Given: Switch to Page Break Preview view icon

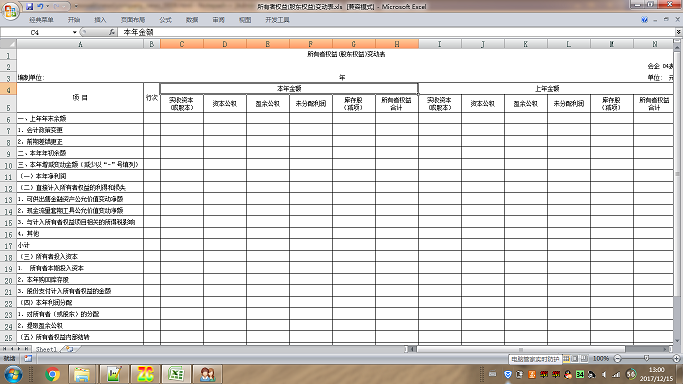Looking at the screenshot, I should [x=584, y=359].
